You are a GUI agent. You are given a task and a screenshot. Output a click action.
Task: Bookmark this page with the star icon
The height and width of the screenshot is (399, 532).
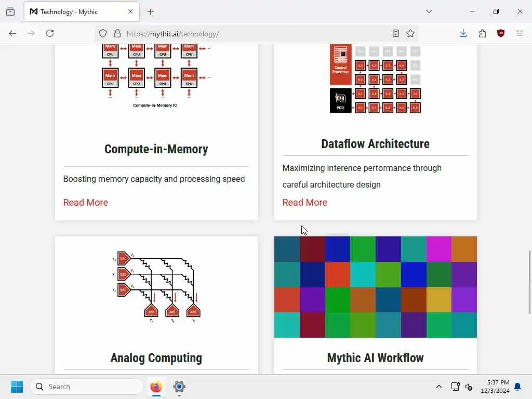click(410, 33)
